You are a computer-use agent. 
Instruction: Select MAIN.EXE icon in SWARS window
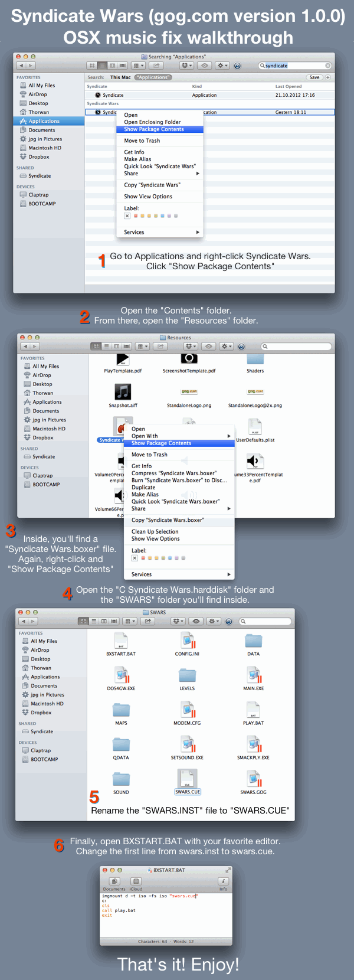coord(254,675)
